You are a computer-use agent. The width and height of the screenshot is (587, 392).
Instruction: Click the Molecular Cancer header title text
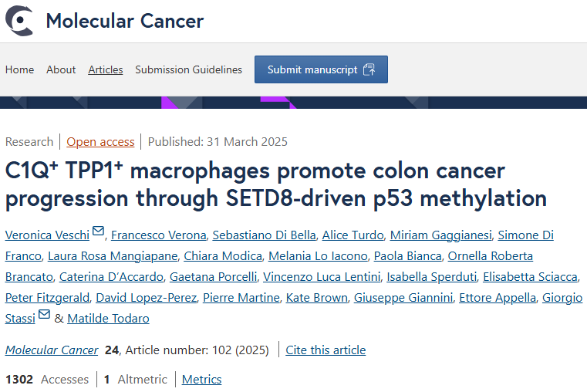point(125,21)
